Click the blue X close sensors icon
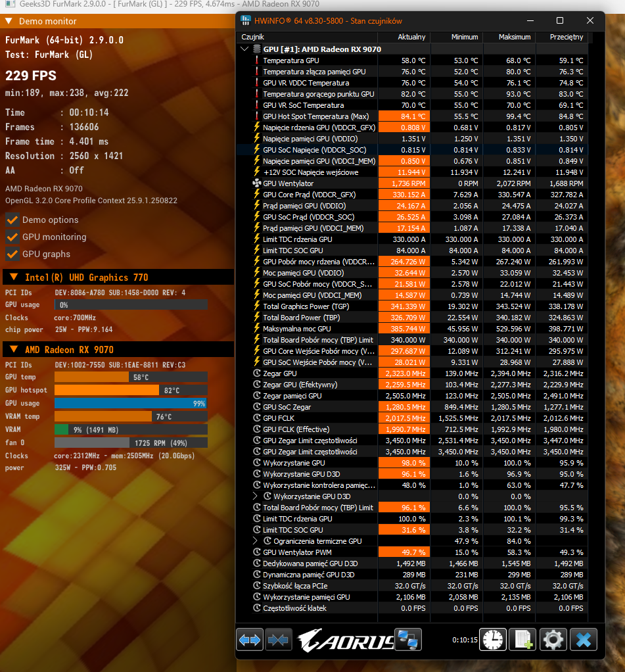625x672 pixels. 584,640
